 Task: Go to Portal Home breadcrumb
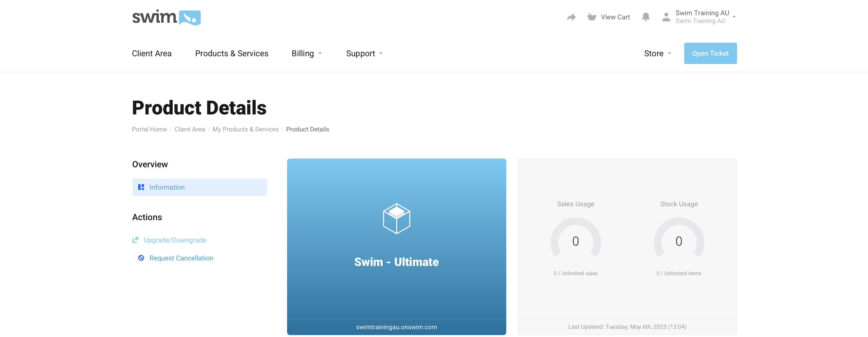(x=149, y=129)
